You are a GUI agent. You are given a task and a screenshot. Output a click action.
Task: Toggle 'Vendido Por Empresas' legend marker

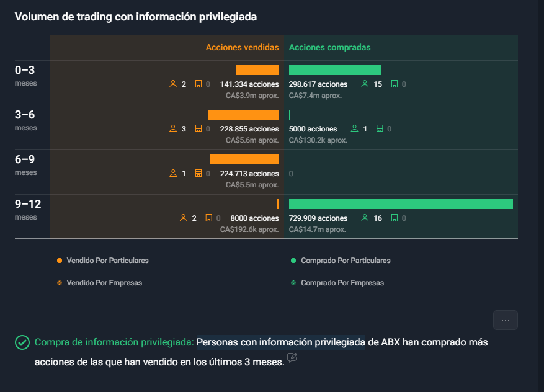60,283
